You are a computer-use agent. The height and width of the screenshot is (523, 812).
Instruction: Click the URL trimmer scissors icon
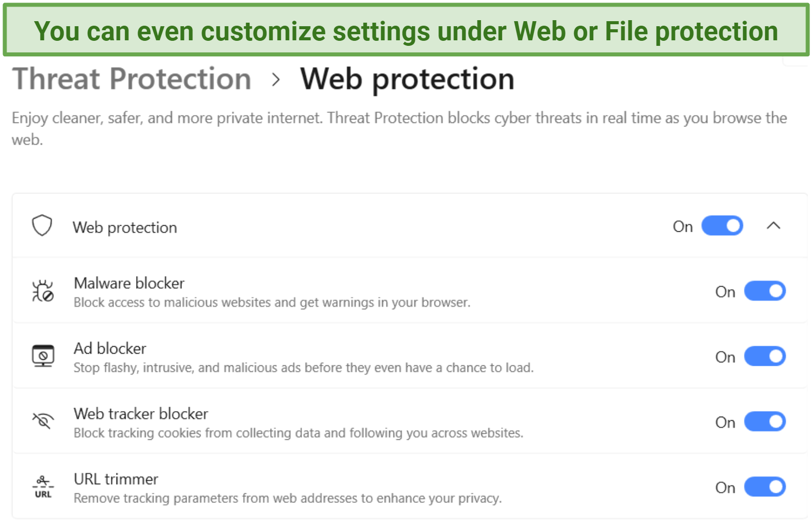[43, 487]
